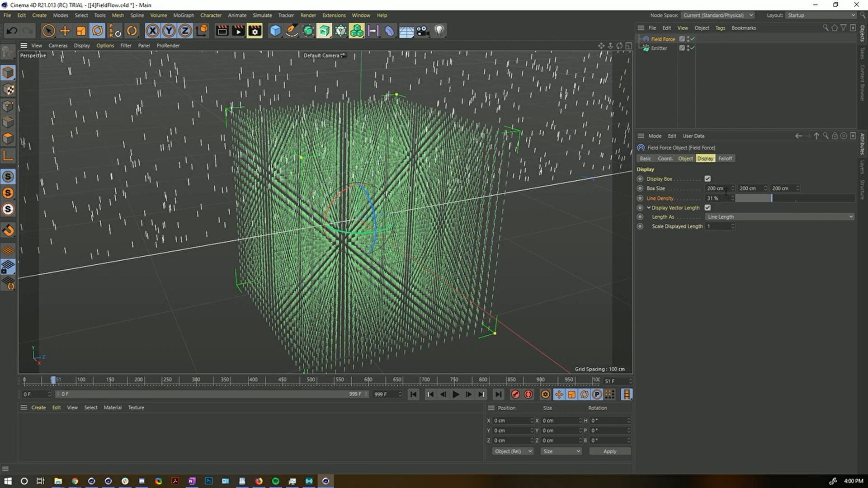This screenshot has width=868, height=488.
Task: Click the Display tab label
Action: point(705,158)
